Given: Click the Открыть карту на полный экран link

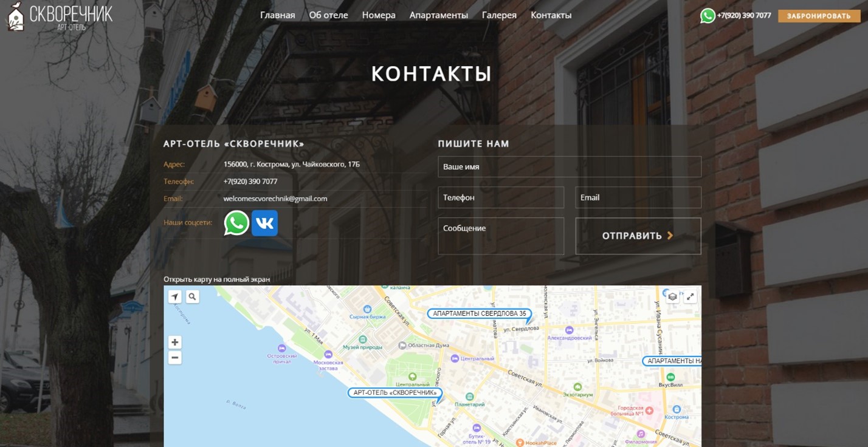Looking at the screenshot, I should point(216,279).
